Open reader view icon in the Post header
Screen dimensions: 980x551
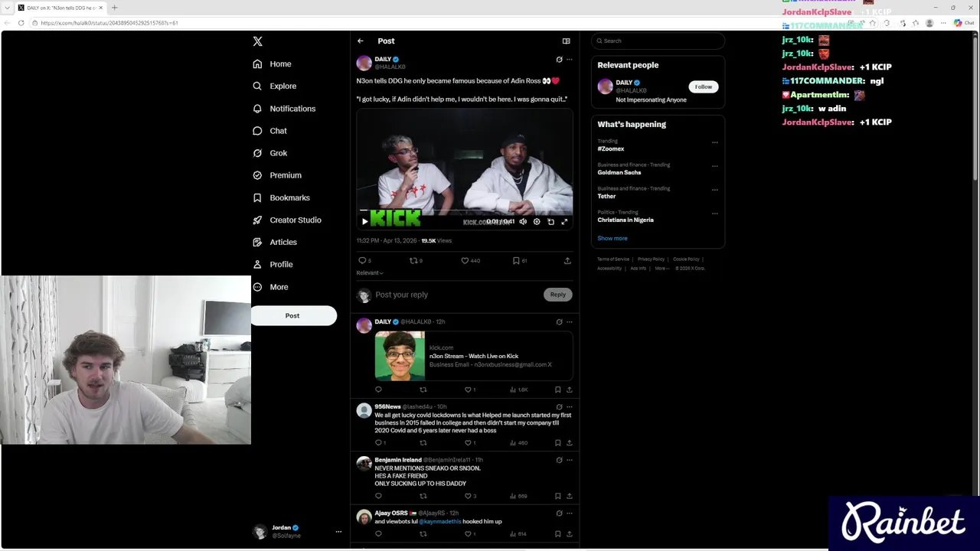[x=567, y=41]
